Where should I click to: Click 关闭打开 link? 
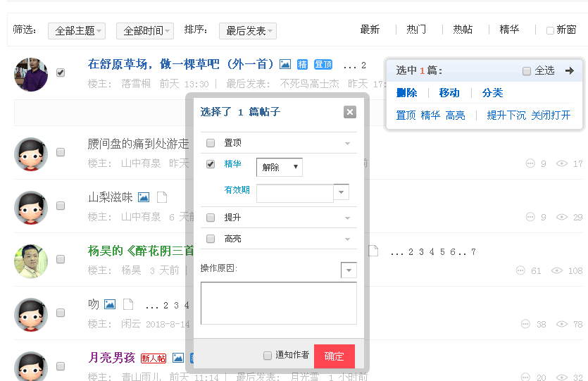point(551,115)
